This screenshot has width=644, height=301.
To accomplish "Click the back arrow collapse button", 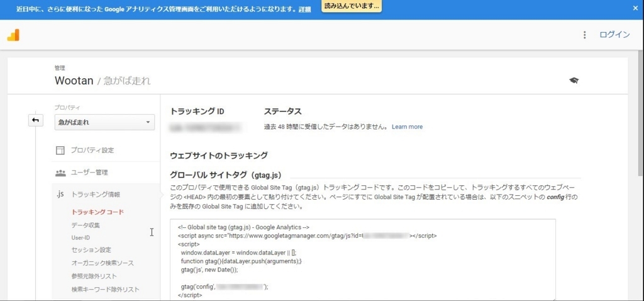I will 36,120.
